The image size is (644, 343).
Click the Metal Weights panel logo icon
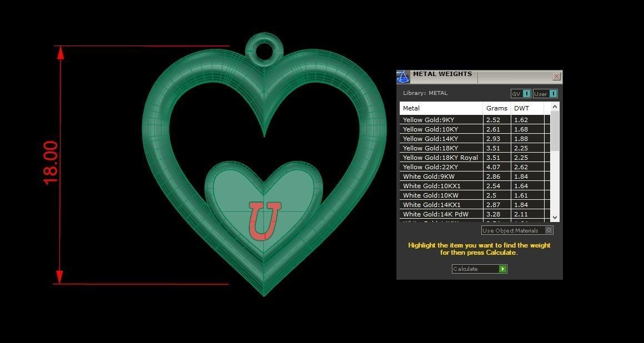click(403, 77)
